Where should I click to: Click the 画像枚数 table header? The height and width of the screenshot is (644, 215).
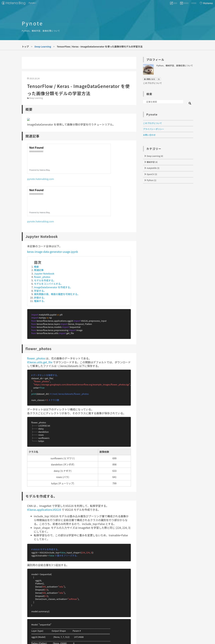[x=114, y=452]
